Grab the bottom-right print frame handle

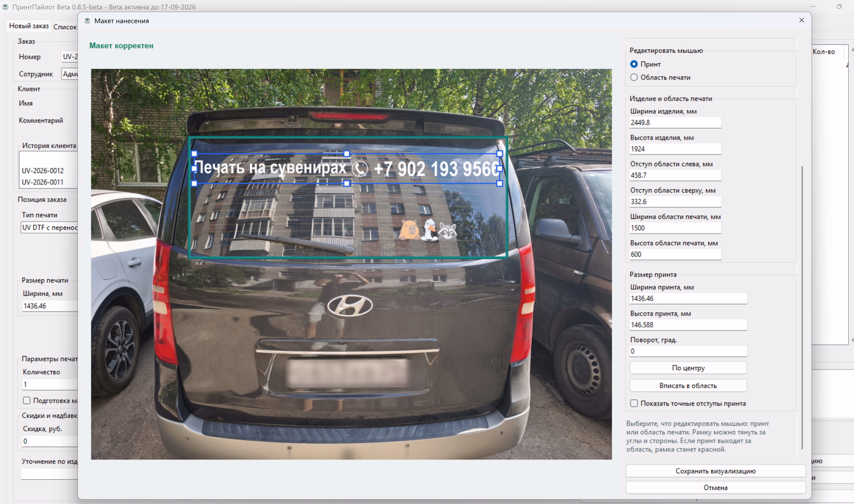[x=499, y=183]
